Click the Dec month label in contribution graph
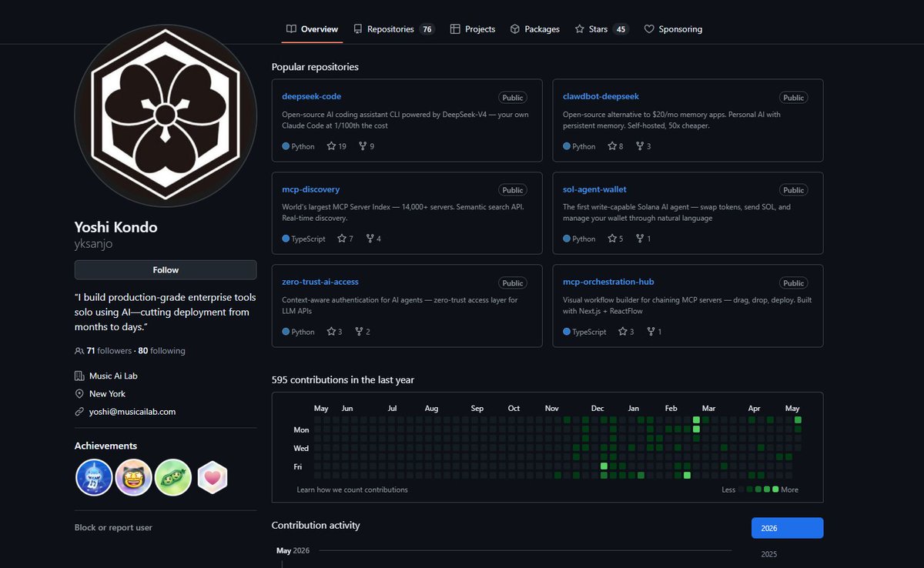Screen dimensions: 924x568 tap(598, 409)
